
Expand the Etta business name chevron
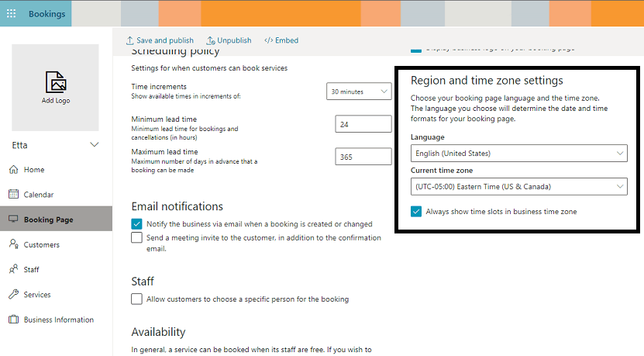click(95, 145)
